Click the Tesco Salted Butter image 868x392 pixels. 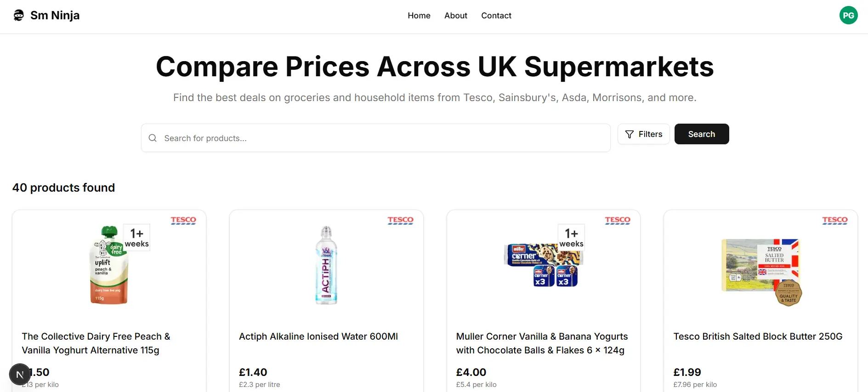(x=761, y=271)
